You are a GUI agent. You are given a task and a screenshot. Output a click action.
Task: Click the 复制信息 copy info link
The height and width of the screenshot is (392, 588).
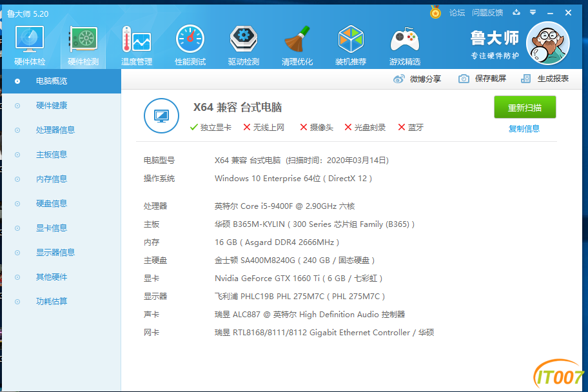coord(524,129)
